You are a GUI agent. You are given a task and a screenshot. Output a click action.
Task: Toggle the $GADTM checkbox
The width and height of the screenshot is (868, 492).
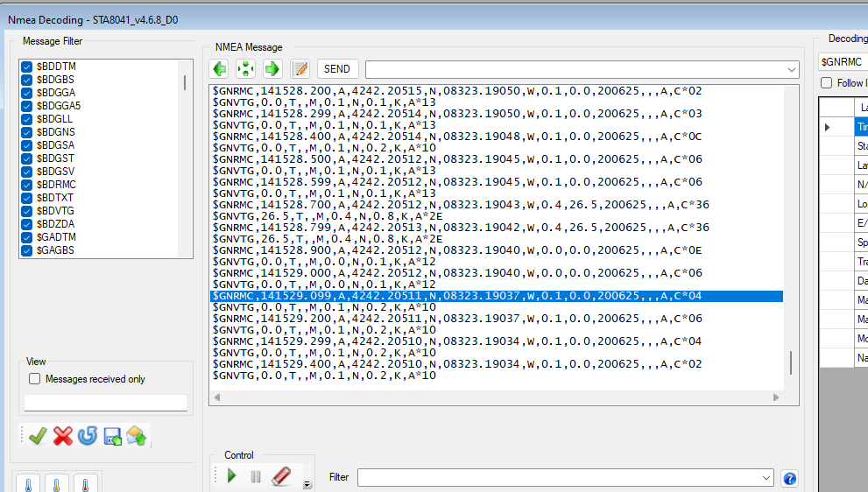pyautogui.click(x=26, y=237)
